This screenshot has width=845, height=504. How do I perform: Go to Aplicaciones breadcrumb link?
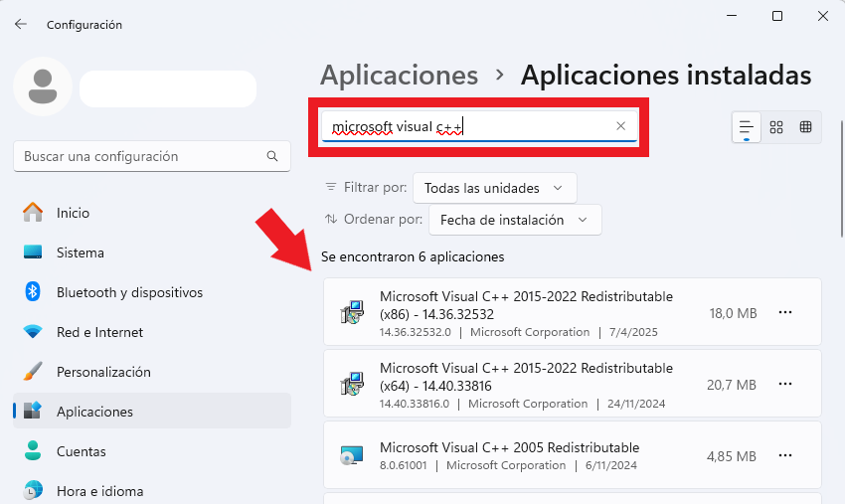pos(400,75)
